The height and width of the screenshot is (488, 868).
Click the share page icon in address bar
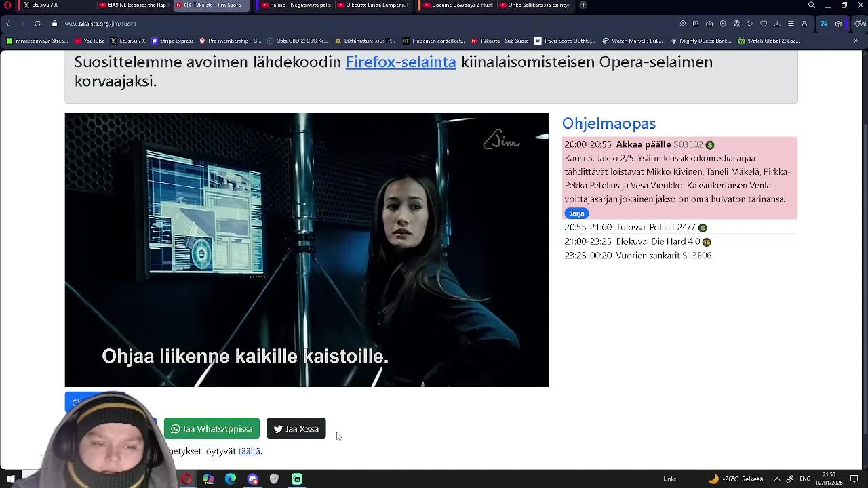click(696, 24)
